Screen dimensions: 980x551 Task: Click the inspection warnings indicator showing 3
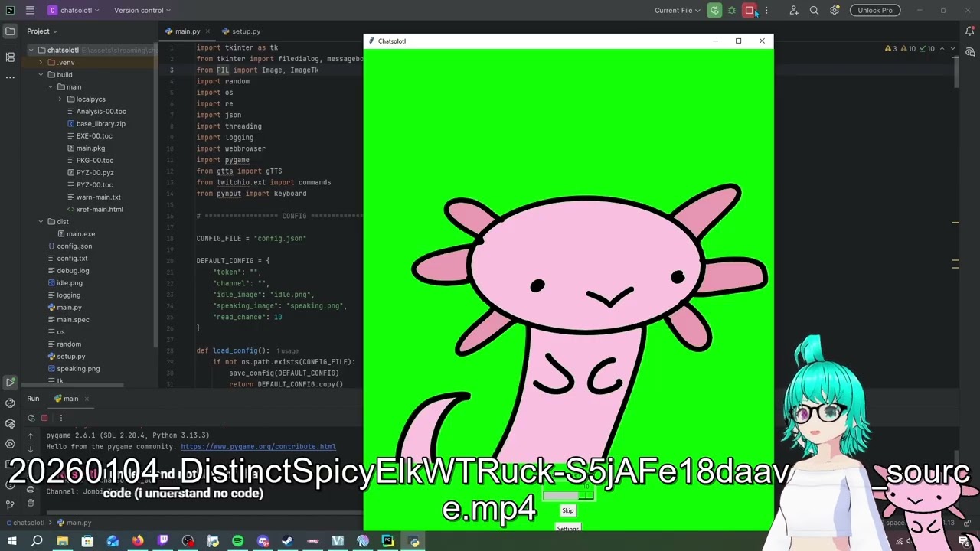891,49
